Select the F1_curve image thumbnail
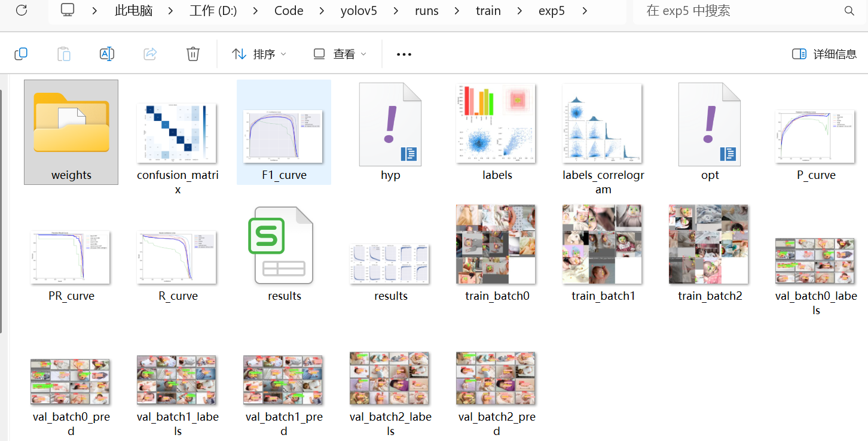Viewport: 868px width, 441px height. 283,138
